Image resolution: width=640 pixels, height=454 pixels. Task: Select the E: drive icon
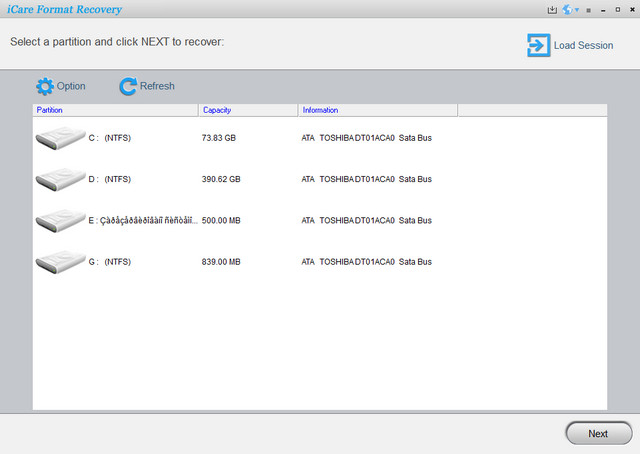click(60, 220)
